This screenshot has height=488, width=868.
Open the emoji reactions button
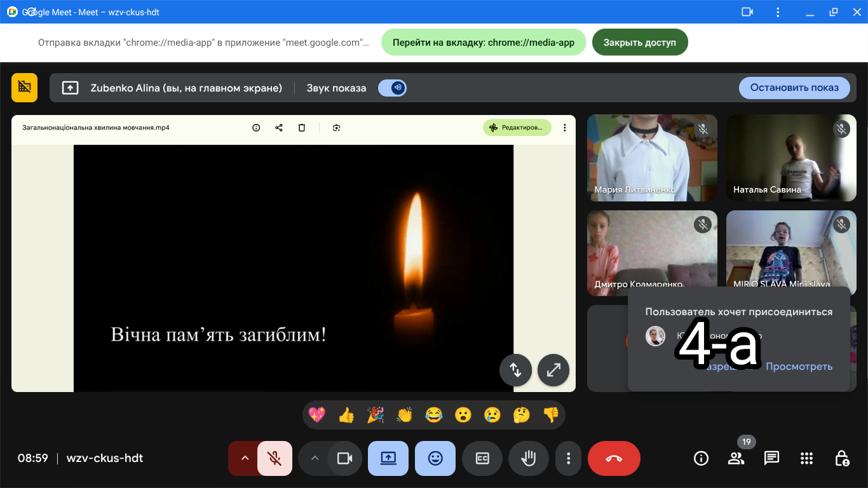[x=435, y=458]
